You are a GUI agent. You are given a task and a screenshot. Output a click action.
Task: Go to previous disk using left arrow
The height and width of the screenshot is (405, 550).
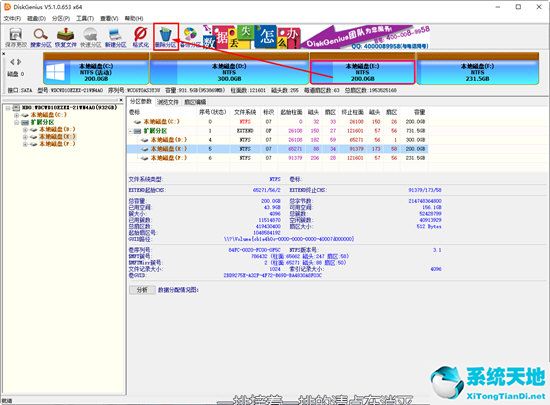pos(12,62)
